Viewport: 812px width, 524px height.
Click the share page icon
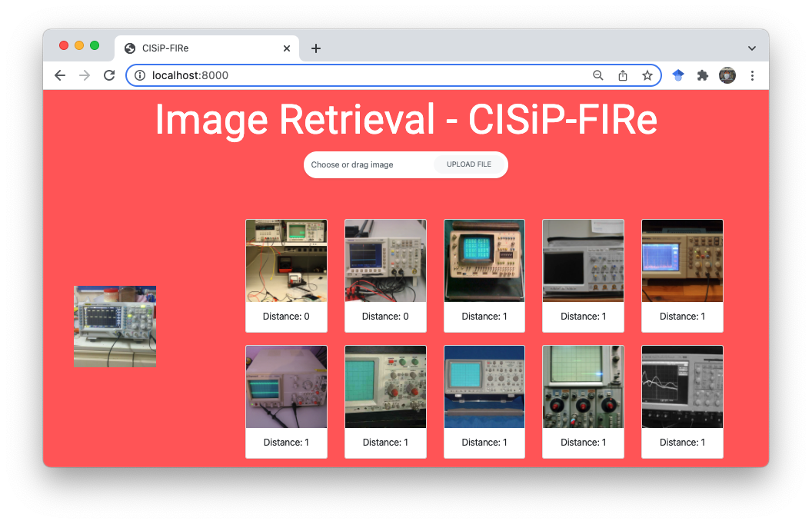point(623,75)
